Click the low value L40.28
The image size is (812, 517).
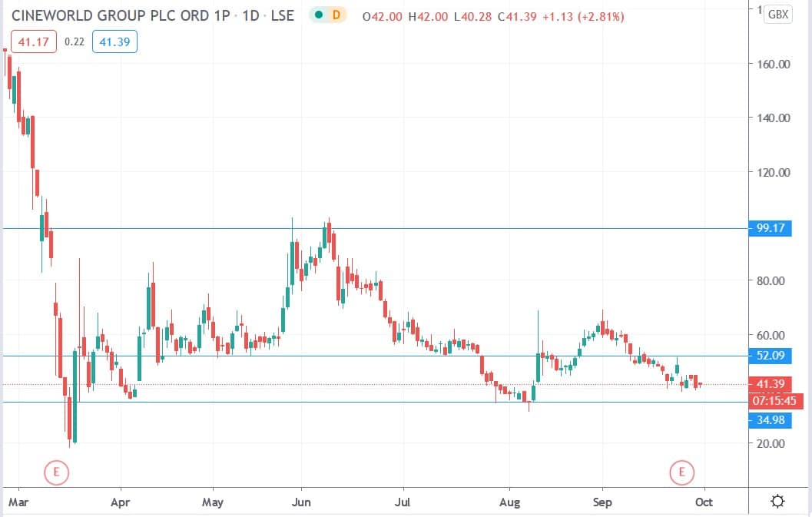click(x=472, y=17)
